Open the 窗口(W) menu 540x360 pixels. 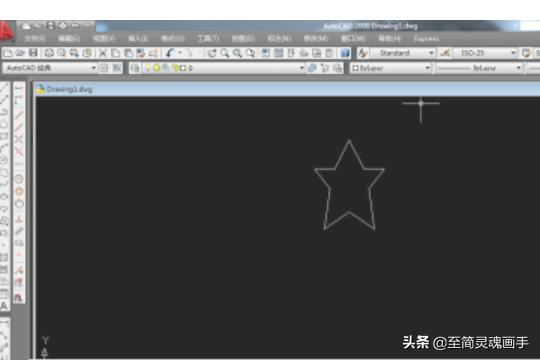click(x=353, y=39)
